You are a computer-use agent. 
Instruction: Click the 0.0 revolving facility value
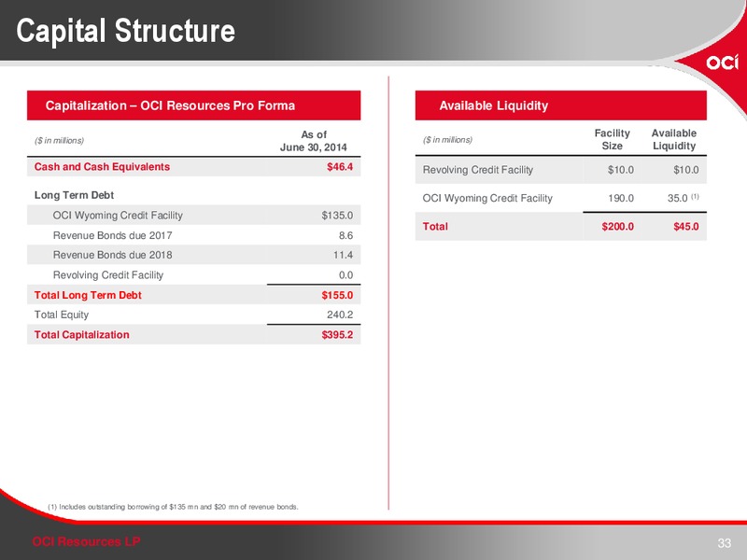(x=345, y=274)
